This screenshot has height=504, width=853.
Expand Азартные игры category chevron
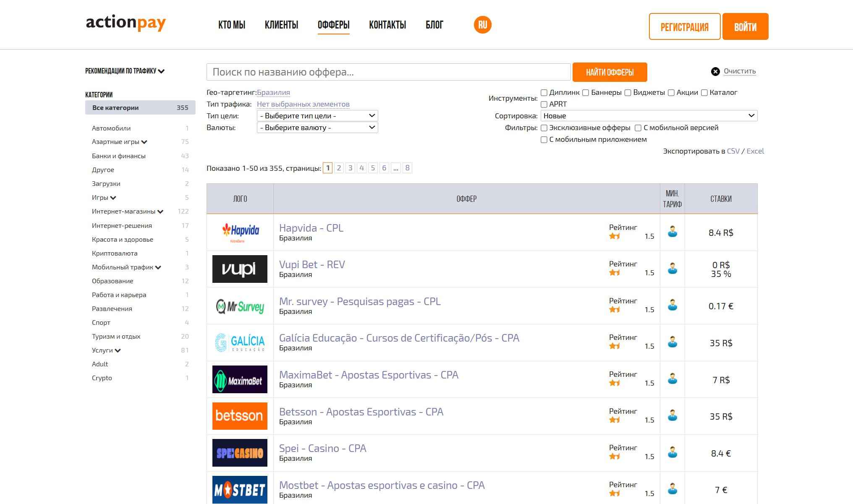[x=144, y=142]
